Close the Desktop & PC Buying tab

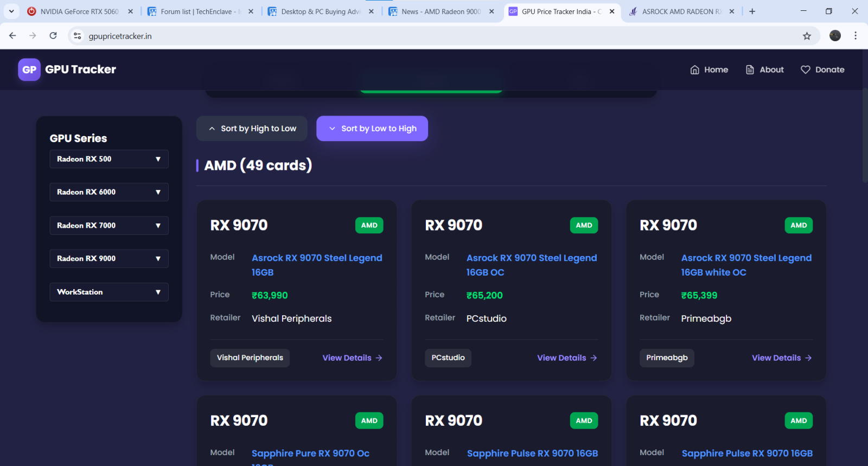click(371, 11)
